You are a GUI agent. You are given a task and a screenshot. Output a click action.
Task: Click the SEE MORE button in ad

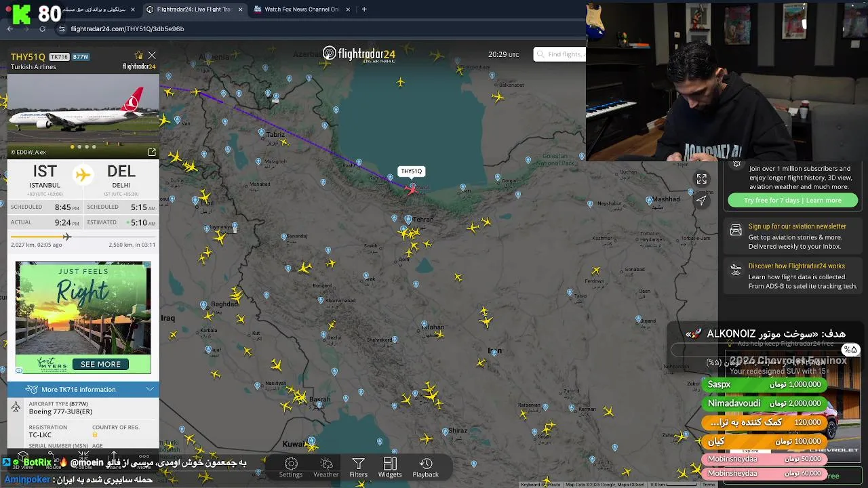click(x=101, y=364)
